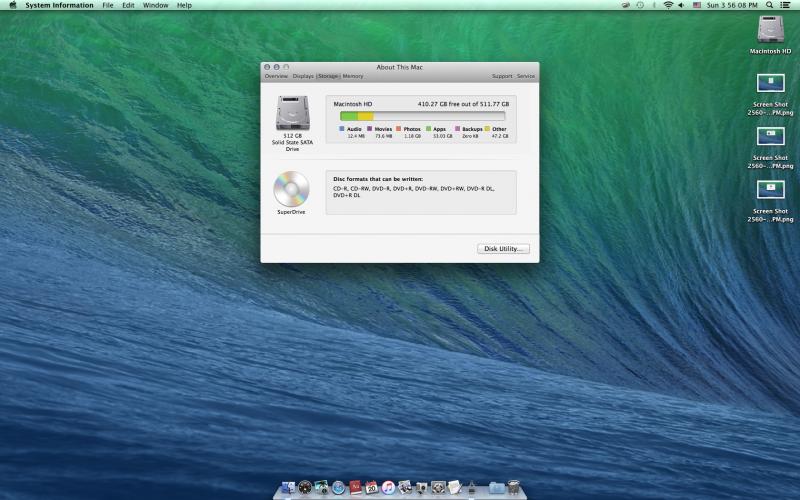This screenshot has height=500, width=800.
Task: Click the '512 GB Solid State SATA Drive' caption
Action: (292, 142)
